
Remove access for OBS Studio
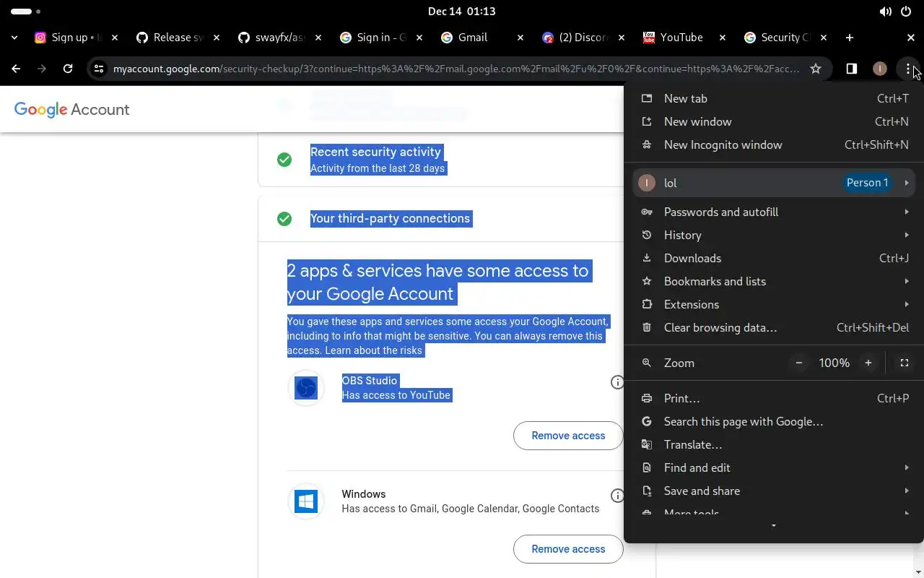568,436
